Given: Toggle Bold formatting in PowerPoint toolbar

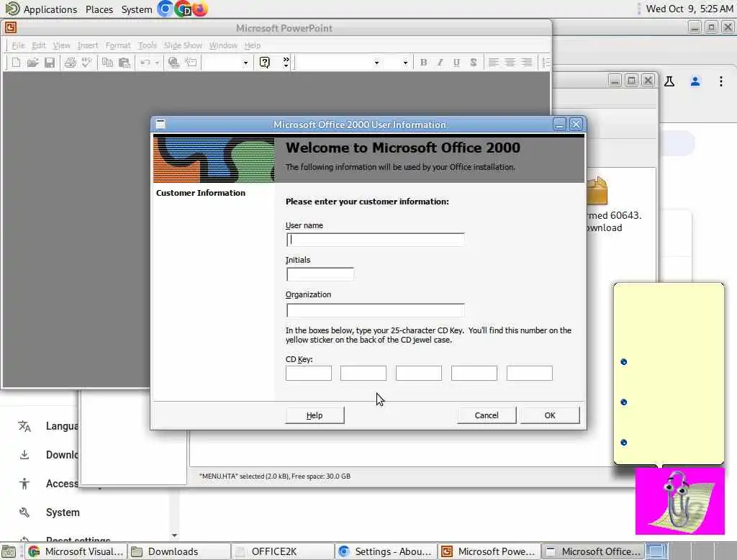Looking at the screenshot, I should (x=423, y=63).
